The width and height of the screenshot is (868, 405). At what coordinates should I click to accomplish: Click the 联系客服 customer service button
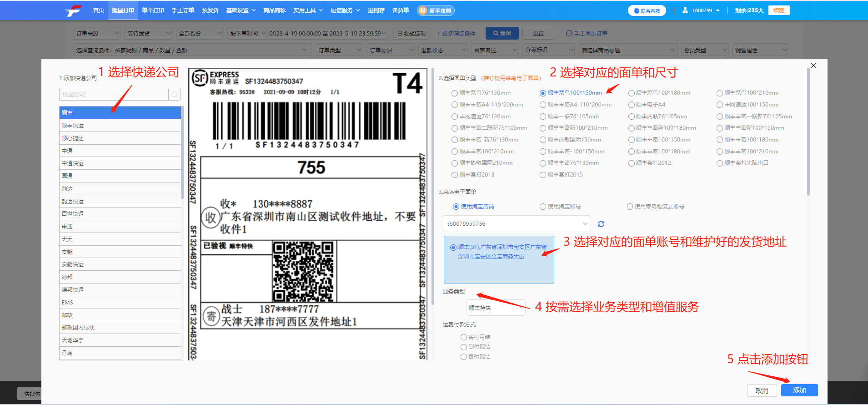point(647,10)
